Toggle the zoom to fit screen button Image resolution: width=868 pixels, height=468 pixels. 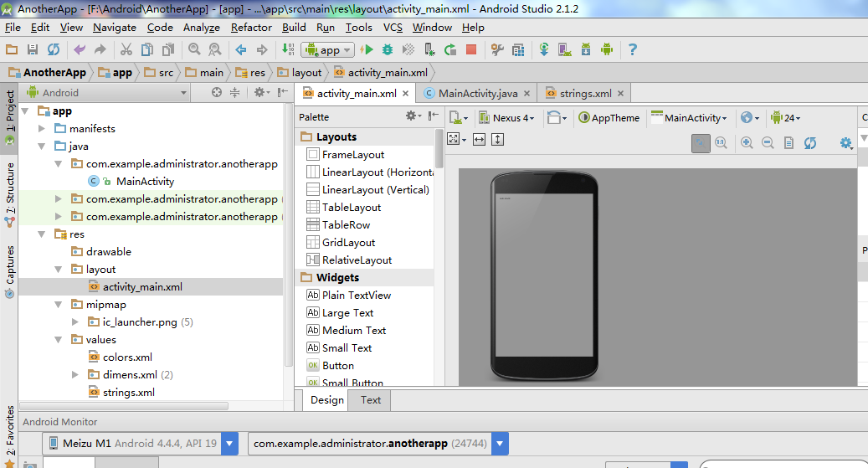(701, 143)
